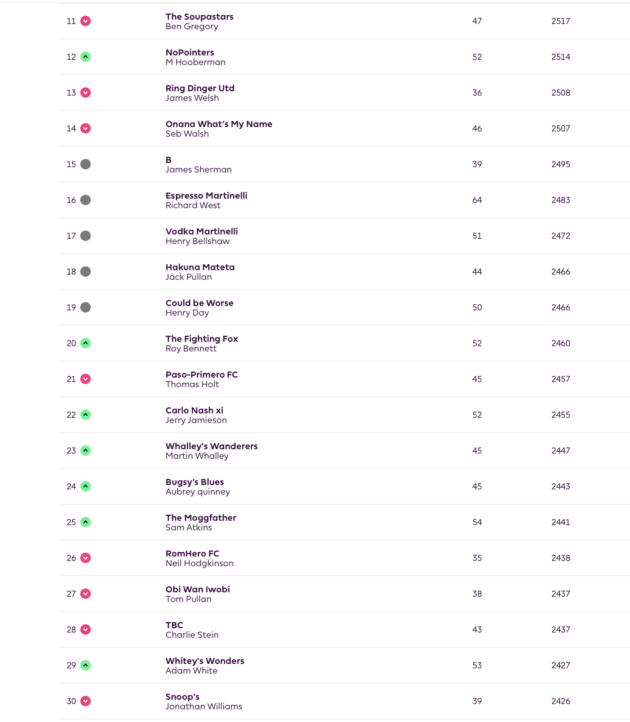630x722 pixels.
Task: Open Obi Wan Iwobi team link
Action: (198, 589)
